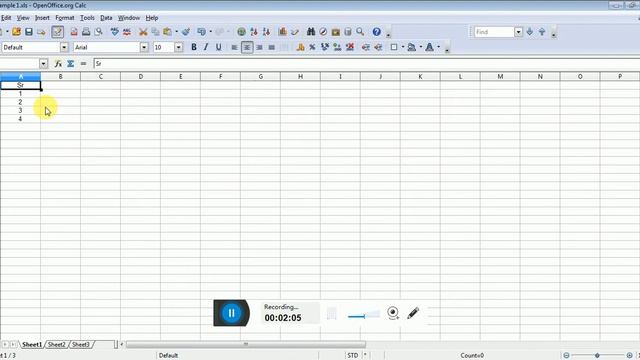Click the Cut scissors icon
Viewport: 640px width, 360px height.
coord(143,32)
